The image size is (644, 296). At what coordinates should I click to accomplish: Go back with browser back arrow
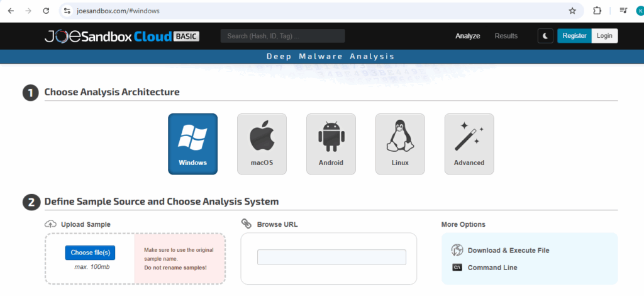click(x=11, y=11)
